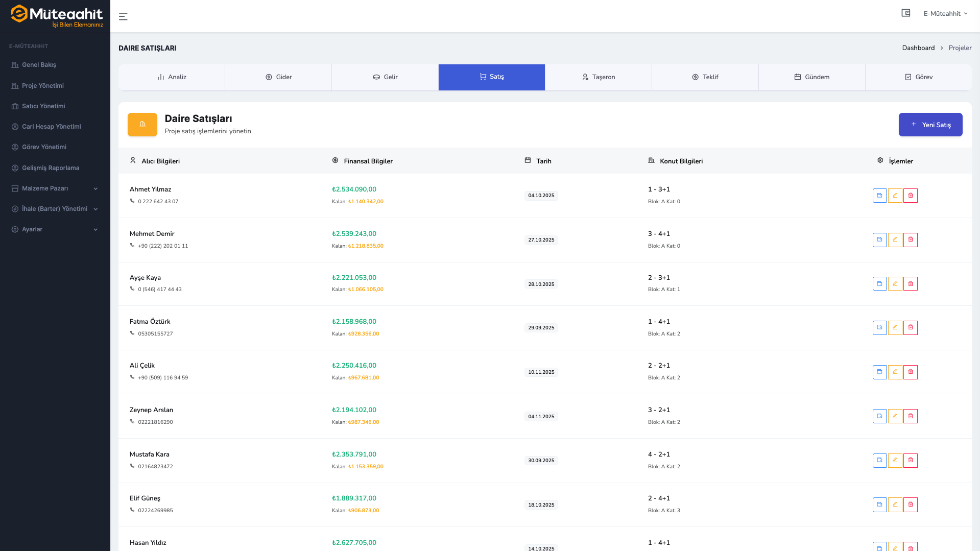Edit Mehmet Demir sale with pencil icon
The width and height of the screenshot is (980, 551).
895,240
